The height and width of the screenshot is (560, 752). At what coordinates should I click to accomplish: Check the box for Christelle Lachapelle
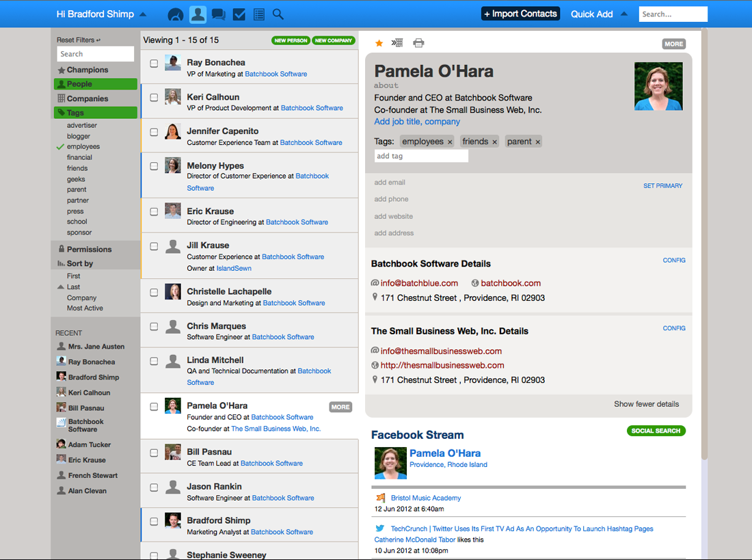point(154,292)
